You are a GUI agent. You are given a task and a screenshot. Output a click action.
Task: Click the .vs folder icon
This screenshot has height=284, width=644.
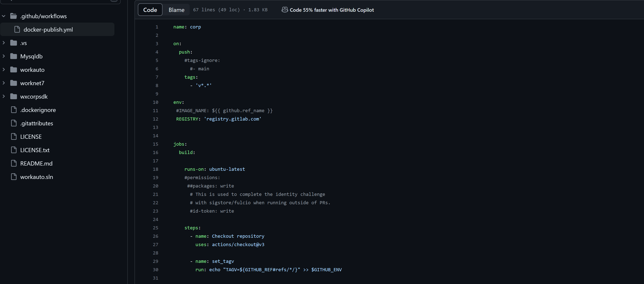pos(14,43)
